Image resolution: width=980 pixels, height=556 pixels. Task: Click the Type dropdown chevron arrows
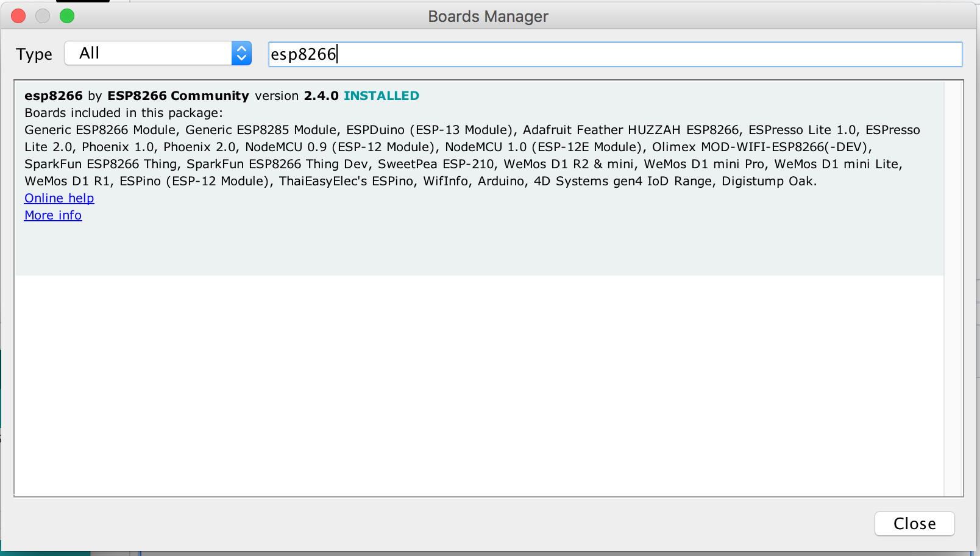(x=241, y=53)
